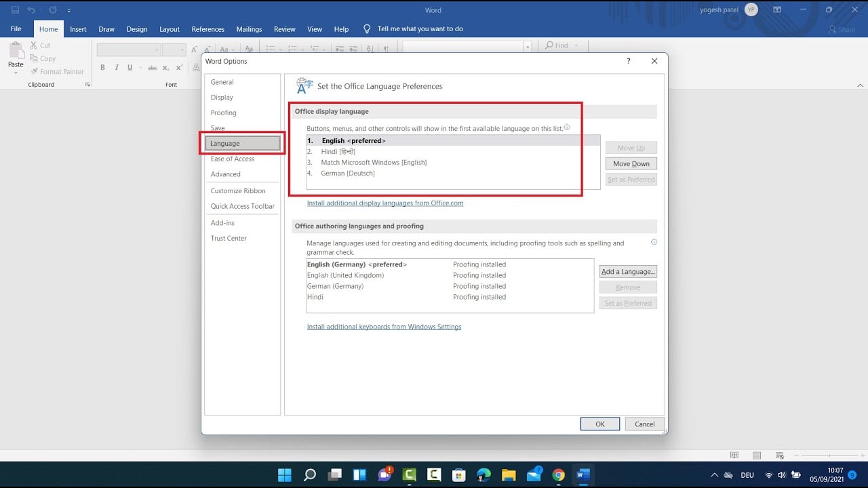Click Set as Preferred for display language

click(x=631, y=180)
